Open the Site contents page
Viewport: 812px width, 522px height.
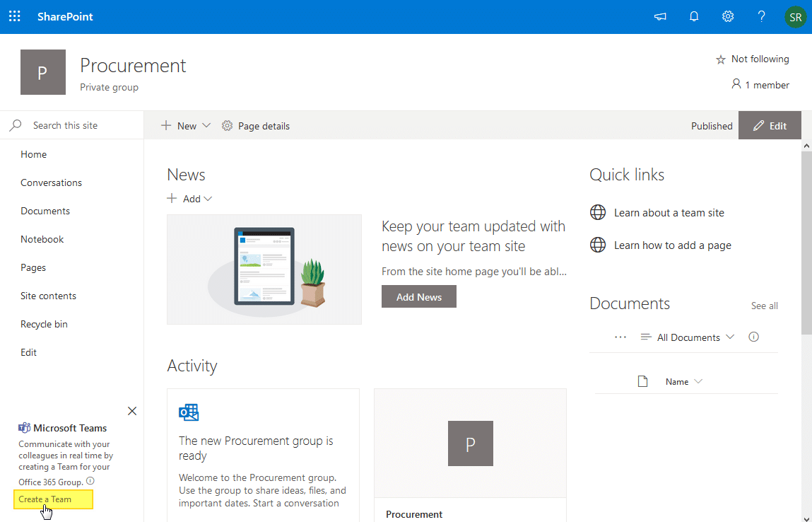click(x=48, y=295)
